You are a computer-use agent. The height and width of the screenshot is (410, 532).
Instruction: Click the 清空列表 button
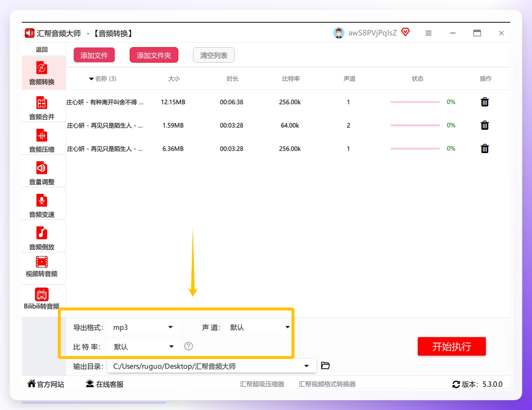click(x=213, y=55)
